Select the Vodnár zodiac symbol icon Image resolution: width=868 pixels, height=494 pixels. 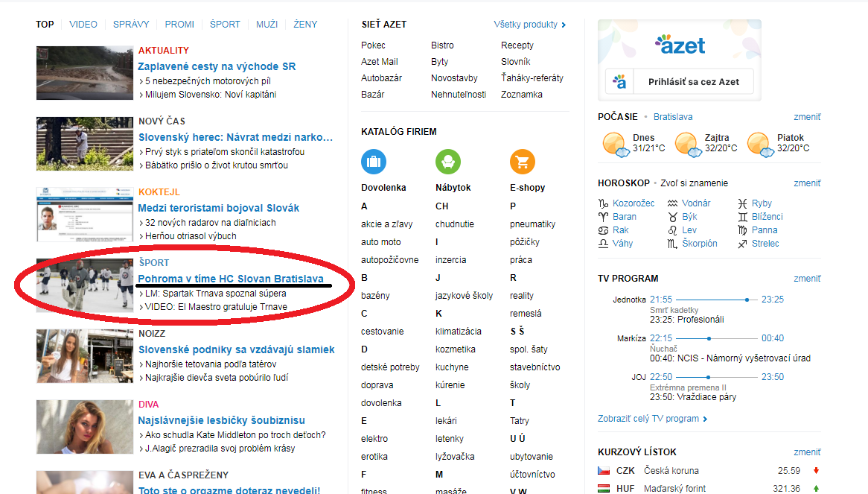[673, 203]
